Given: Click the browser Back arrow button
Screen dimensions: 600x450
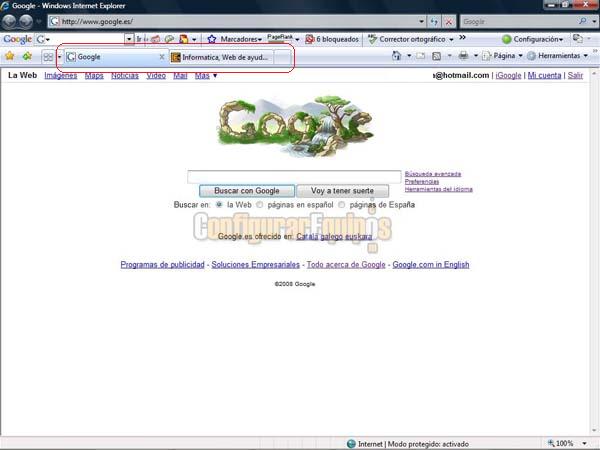Looking at the screenshot, I should tap(9, 21).
